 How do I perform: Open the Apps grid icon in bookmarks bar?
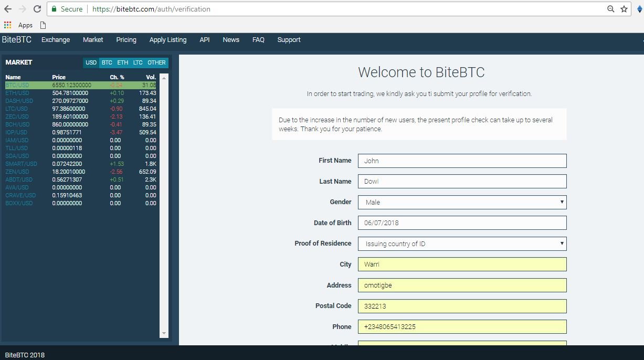click(7, 25)
